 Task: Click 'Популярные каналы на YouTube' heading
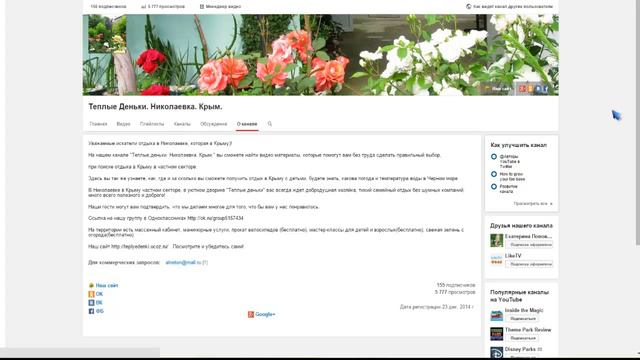519,296
